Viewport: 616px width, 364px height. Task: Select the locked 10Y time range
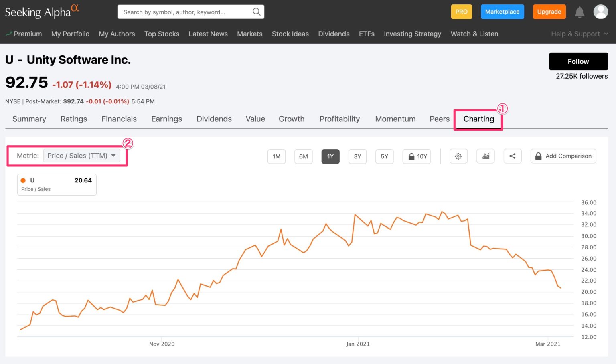[x=417, y=156]
